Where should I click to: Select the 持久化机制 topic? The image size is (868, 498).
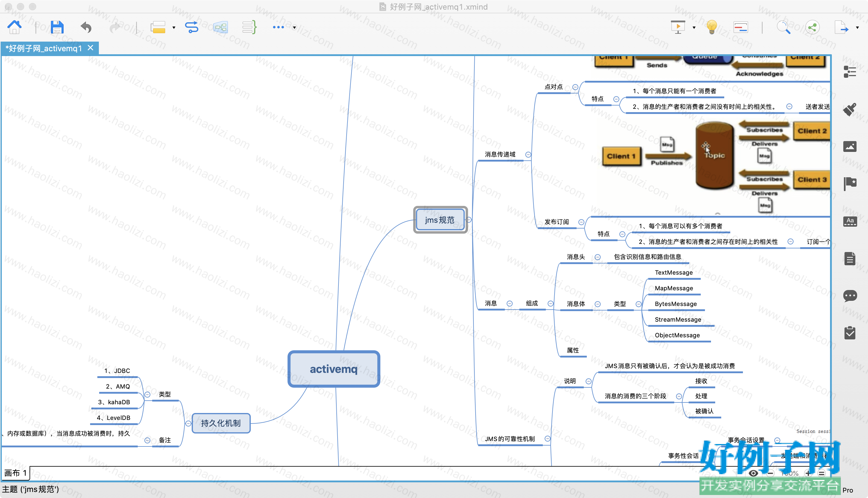221,424
